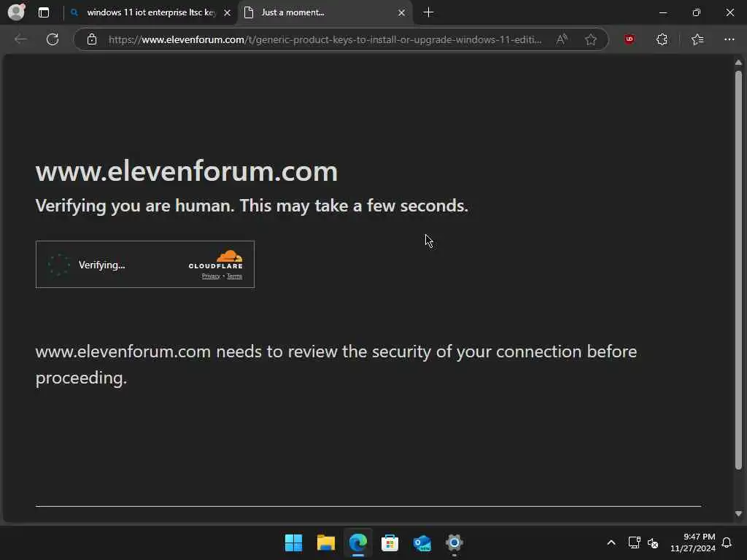Select the Just a moment... tab
Screen dimensions: 747x560
(x=324, y=12)
